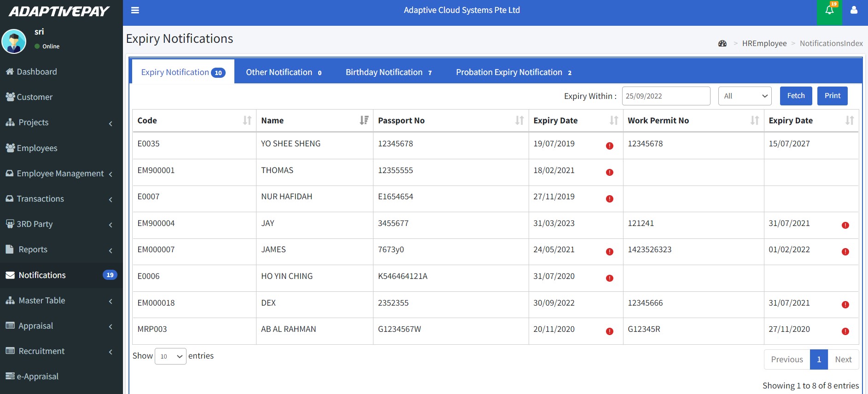Click the name DEX in table
868x394 pixels.
click(x=268, y=303)
